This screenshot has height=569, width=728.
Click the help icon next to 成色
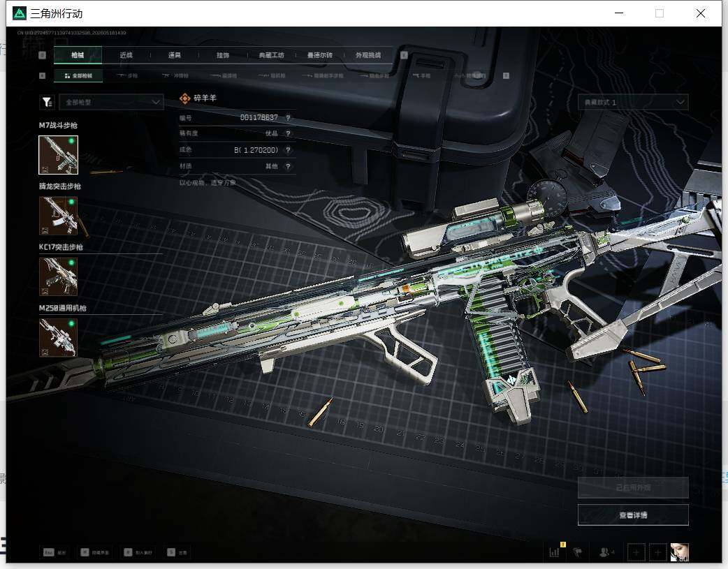(x=288, y=150)
